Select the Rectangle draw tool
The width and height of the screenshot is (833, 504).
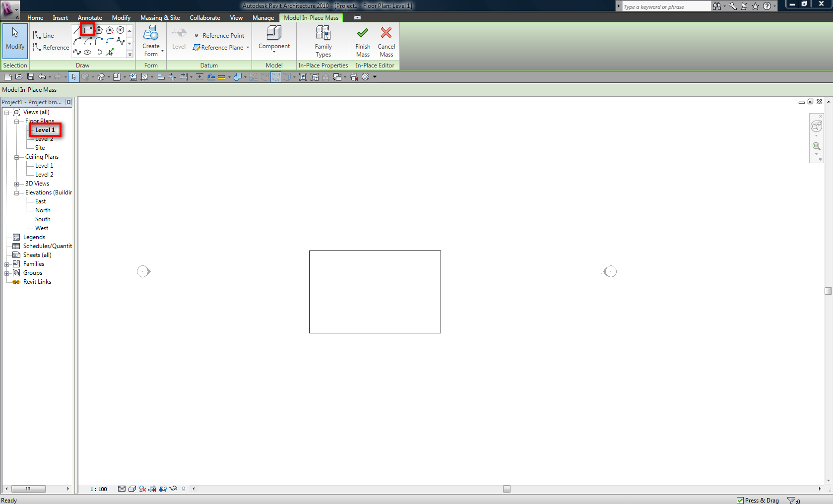pos(88,30)
